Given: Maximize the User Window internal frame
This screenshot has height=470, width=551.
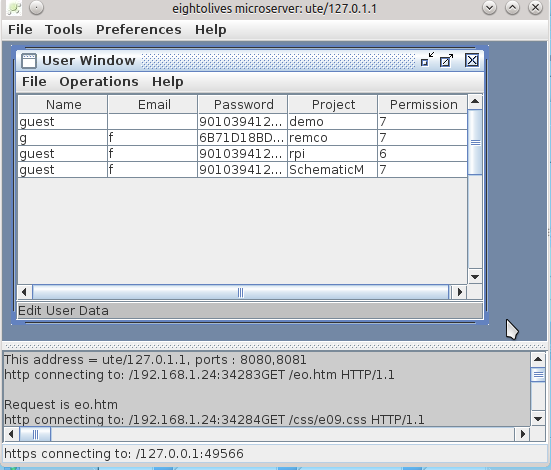Looking at the screenshot, I should coord(447,60).
